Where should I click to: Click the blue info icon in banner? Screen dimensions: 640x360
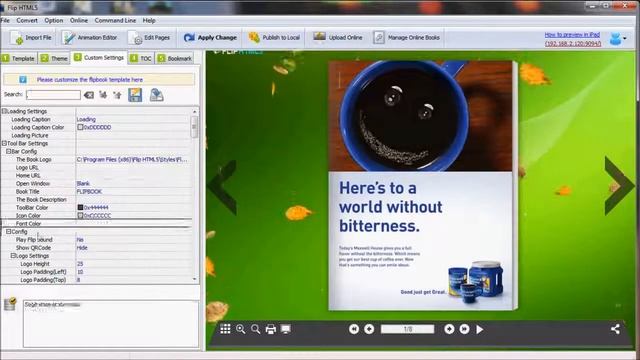click(23, 80)
